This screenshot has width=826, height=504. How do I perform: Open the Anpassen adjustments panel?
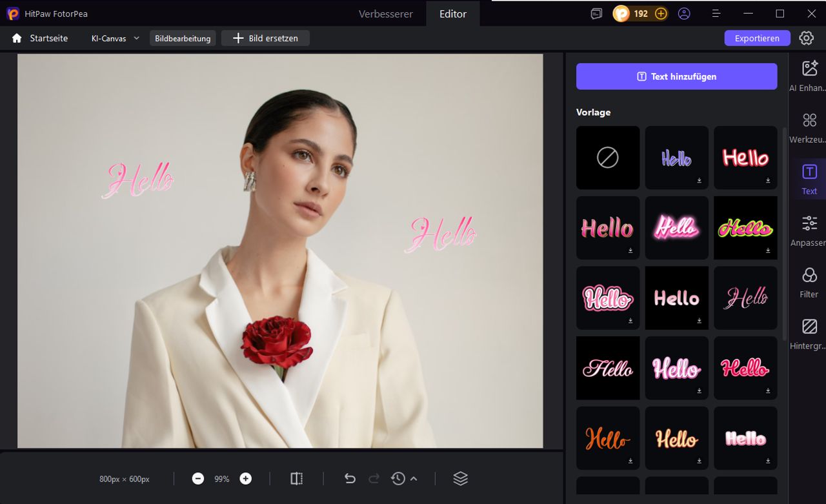tap(809, 231)
